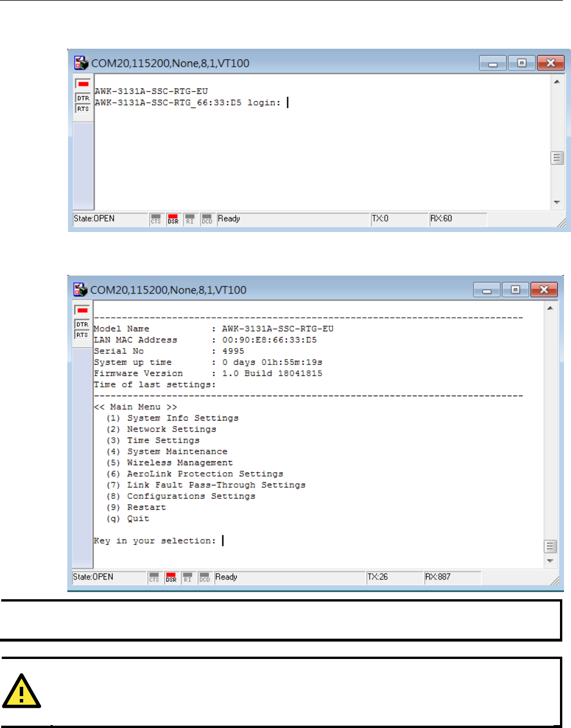The width and height of the screenshot is (571, 728).
Task: Click DSR indicator in lower window status bar
Action: pos(171,578)
